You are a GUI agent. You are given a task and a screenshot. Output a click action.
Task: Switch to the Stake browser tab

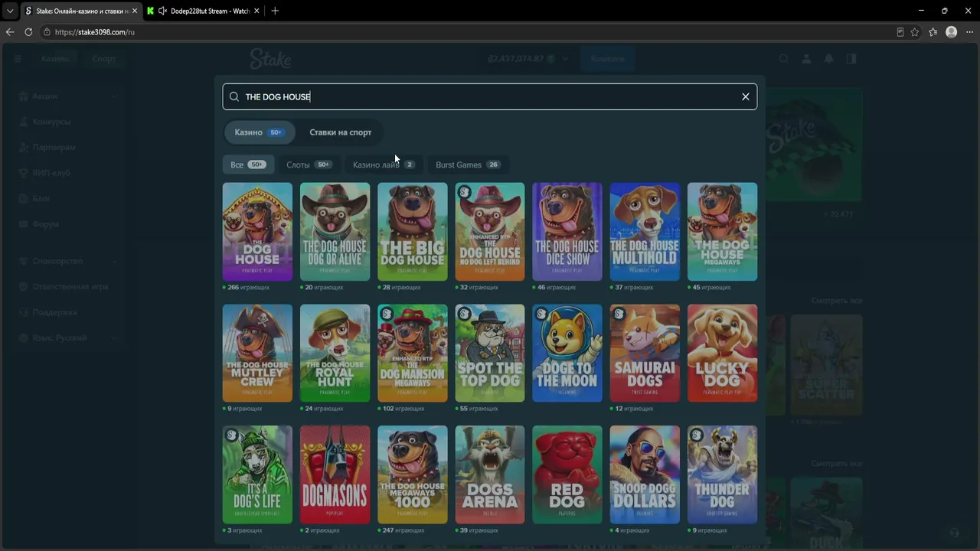point(80,11)
